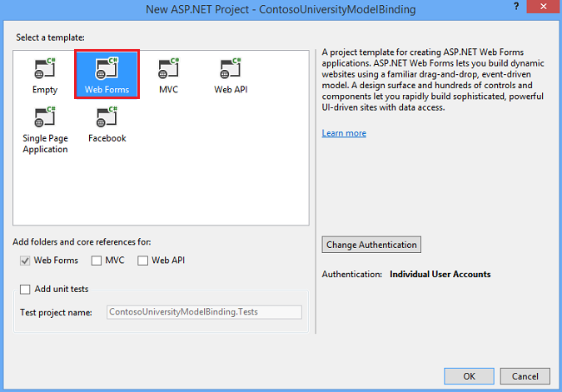The width and height of the screenshot is (562, 392).
Task: Click the Single Page Application label text
Action: pyautogui.click(x=45, y=144)
